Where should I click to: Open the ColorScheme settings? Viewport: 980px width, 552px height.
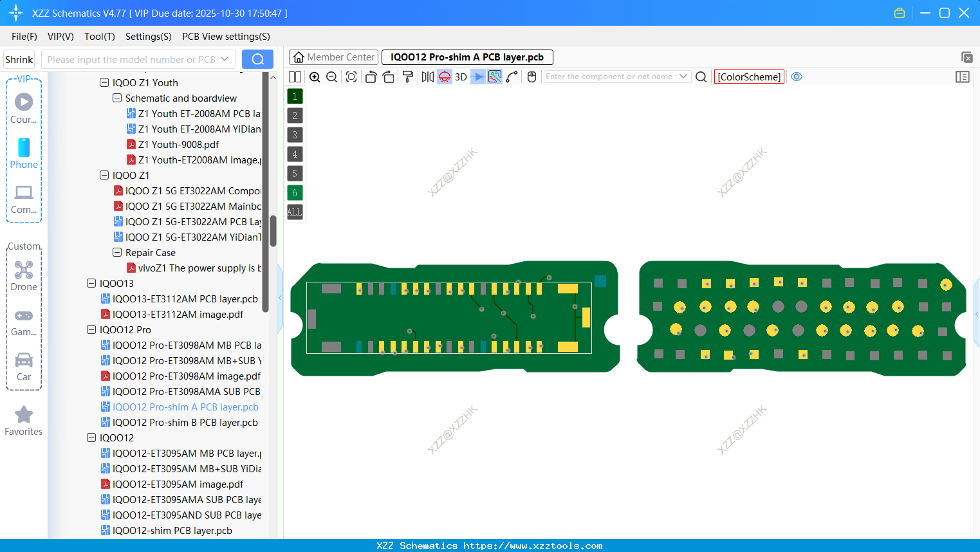[749, 77]
